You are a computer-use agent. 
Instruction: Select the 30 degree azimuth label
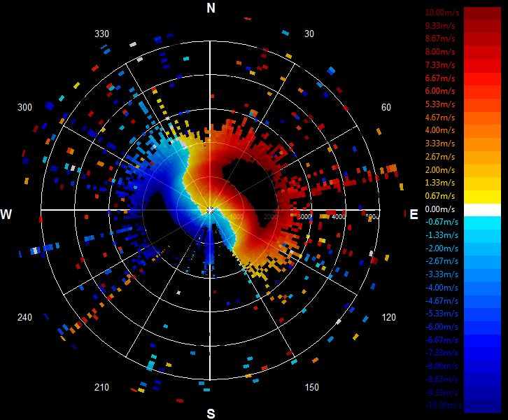click(x=309, y=34)
